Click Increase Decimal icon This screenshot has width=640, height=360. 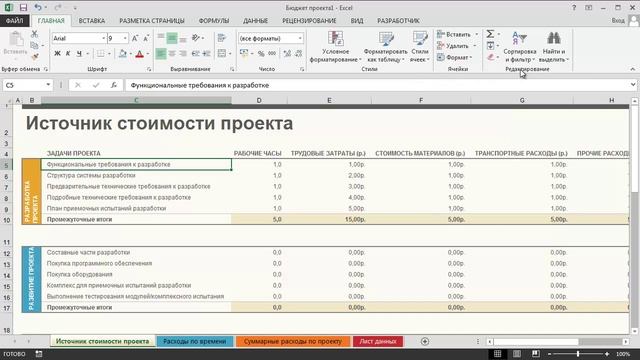click(287, 53)
